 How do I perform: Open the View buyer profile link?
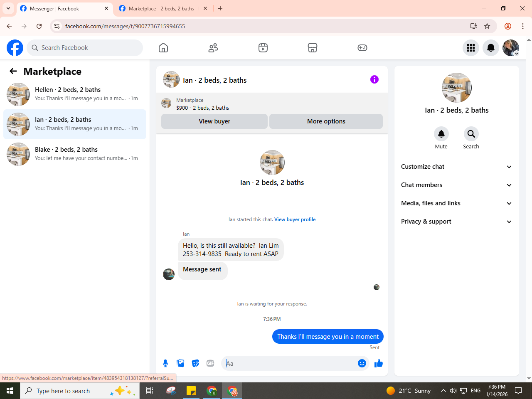(295, 219)
